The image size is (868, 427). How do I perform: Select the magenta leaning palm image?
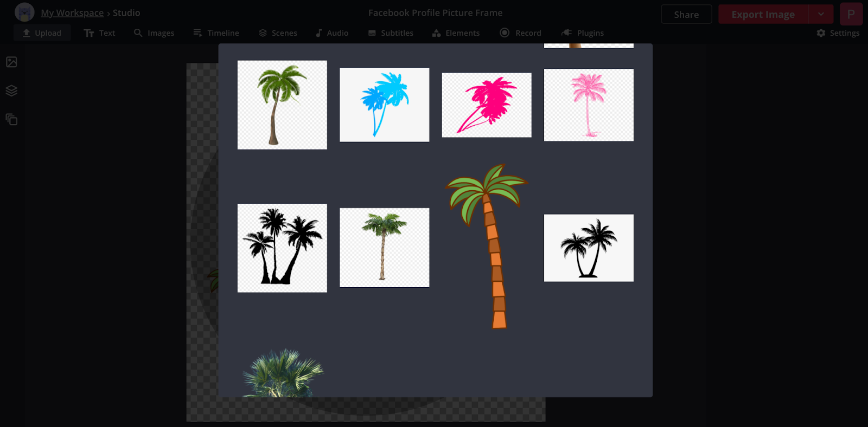click(487, 105)
